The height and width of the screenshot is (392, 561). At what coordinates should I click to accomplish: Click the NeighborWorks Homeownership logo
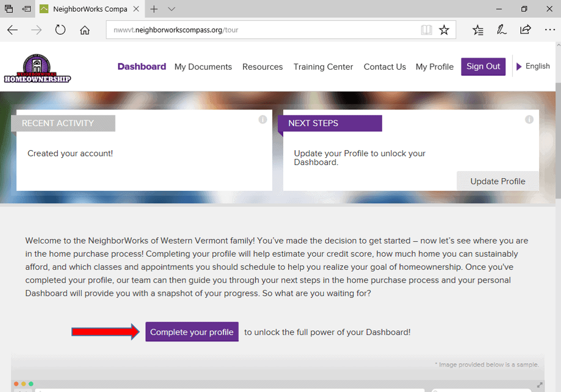37,68
